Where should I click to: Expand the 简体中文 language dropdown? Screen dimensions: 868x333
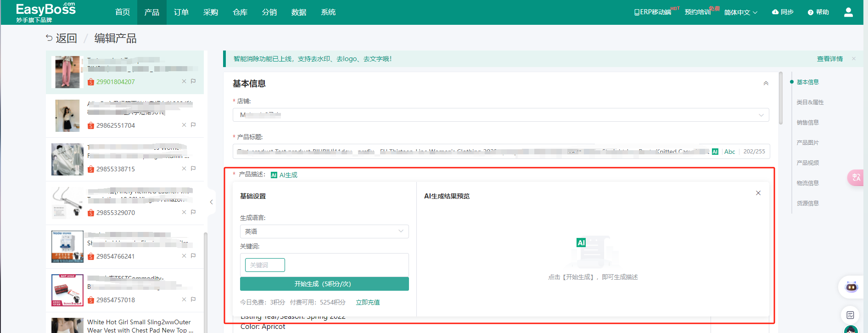(x=740, y=12)
